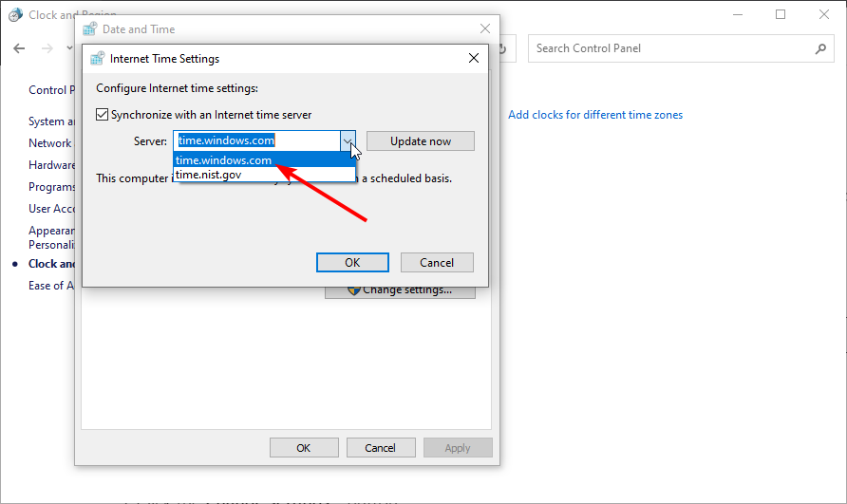This screenshot has width=847, height=504.
Task: Click OK in the Date and Time window
Action: [x=304, y=448]
